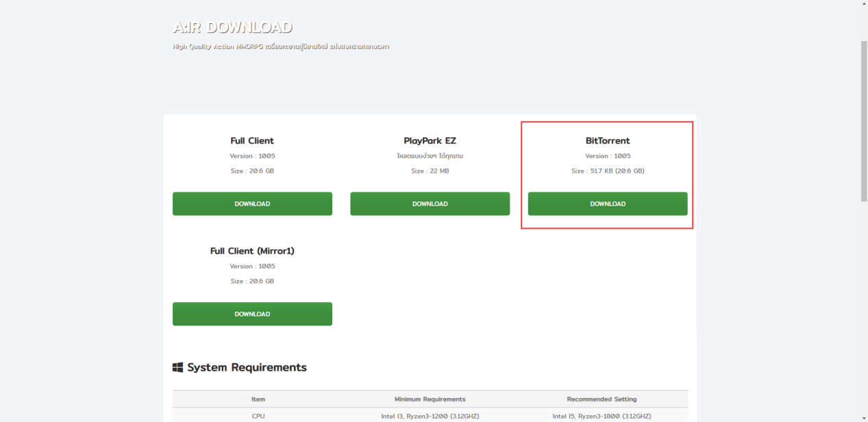Click the "Full Client (Mirror1)" title
The width and height of the screenshot is (868, 422).
pyautogui.click(x=252, y=251)
